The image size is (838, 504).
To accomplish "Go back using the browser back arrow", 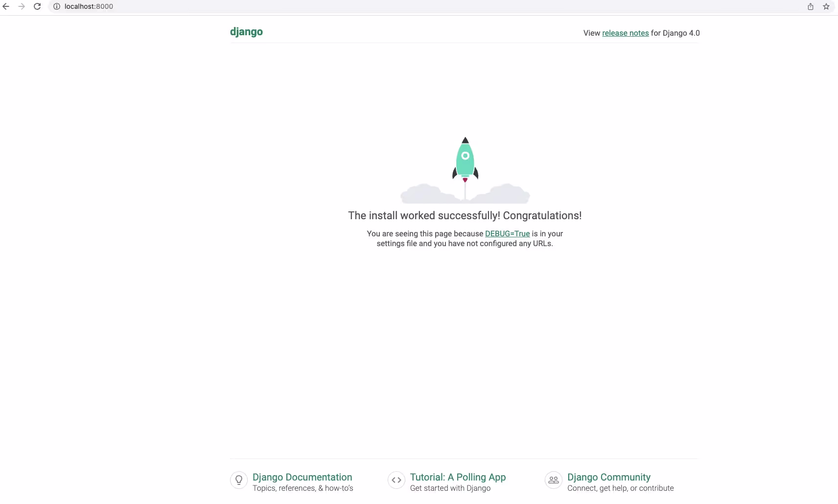I will (x=6, y=6).
